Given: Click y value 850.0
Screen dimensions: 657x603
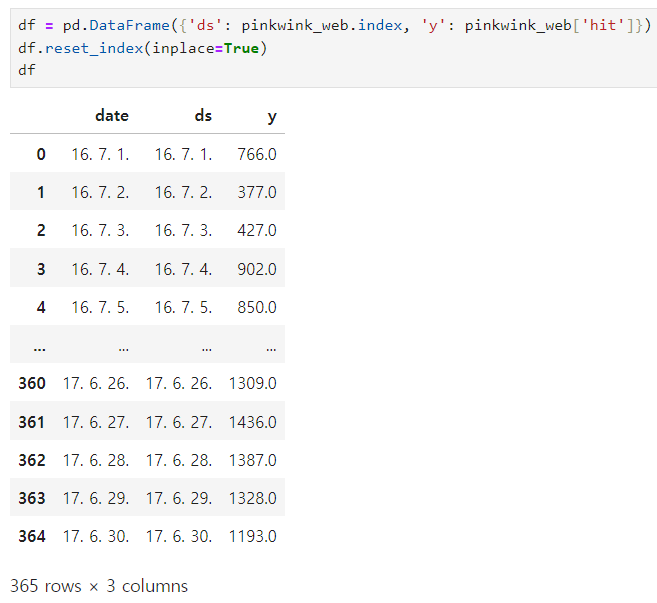Looking at the screenshot, I should tap(257, 307).
